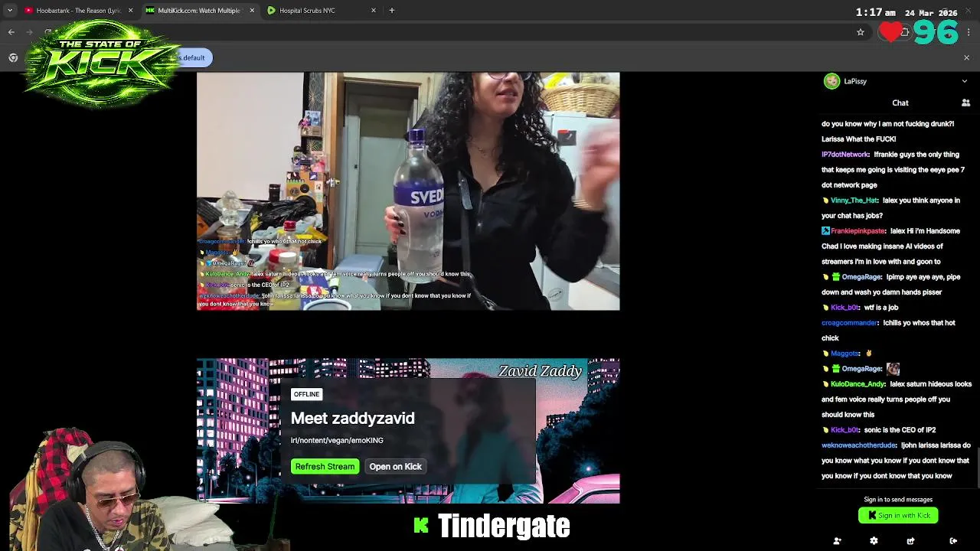Image resolution: width=980 pixels, height=551 pixels.
Task: Click 'wtf is a job' chat message
Action: (x=881, y=308)
